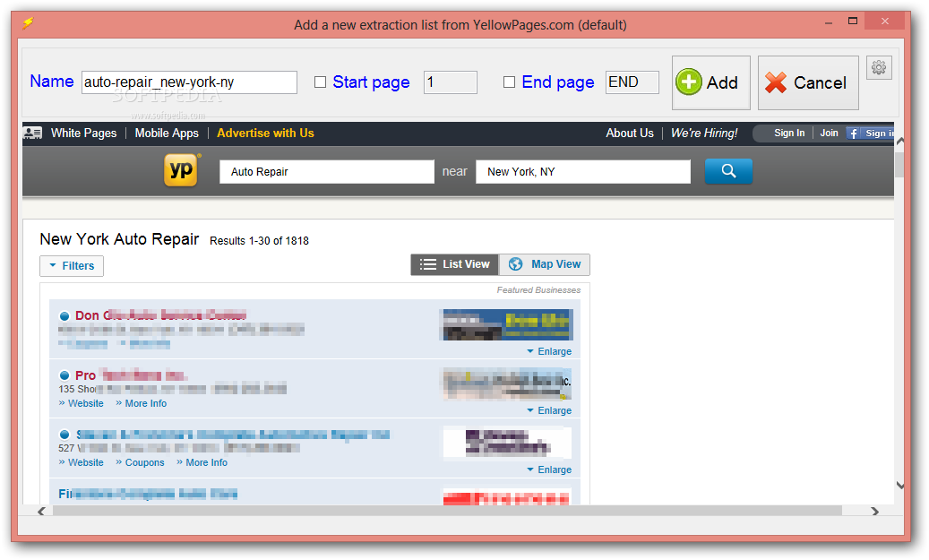Click the Don listing ad thumbnail
This screenshot has width=929, height=560.
(x=508, y=324)
